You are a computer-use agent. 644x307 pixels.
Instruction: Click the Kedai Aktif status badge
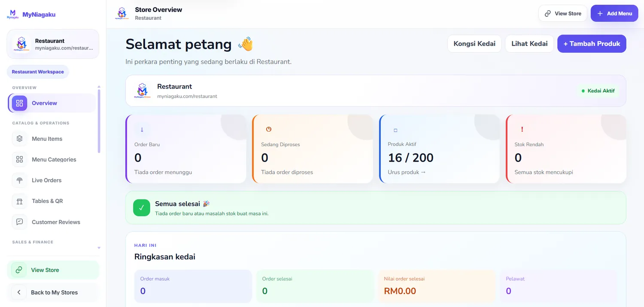[x=598, y=91]
